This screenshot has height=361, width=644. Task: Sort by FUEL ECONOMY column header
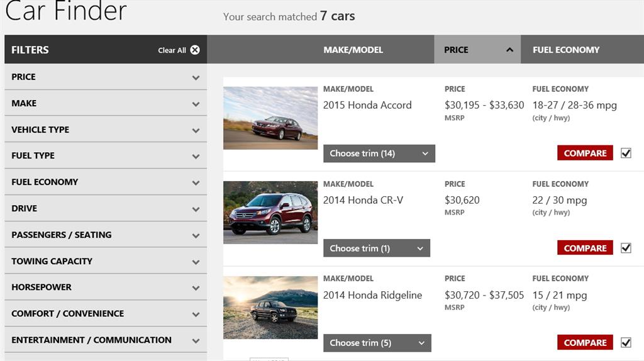tap(566, 50)
